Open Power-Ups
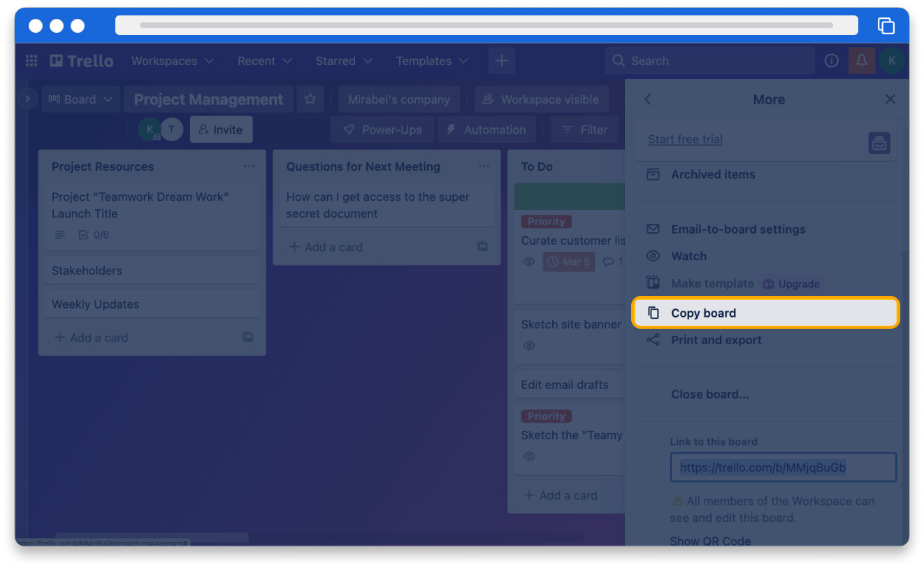This screenshot has height=568, width=924. pos(382,129)
